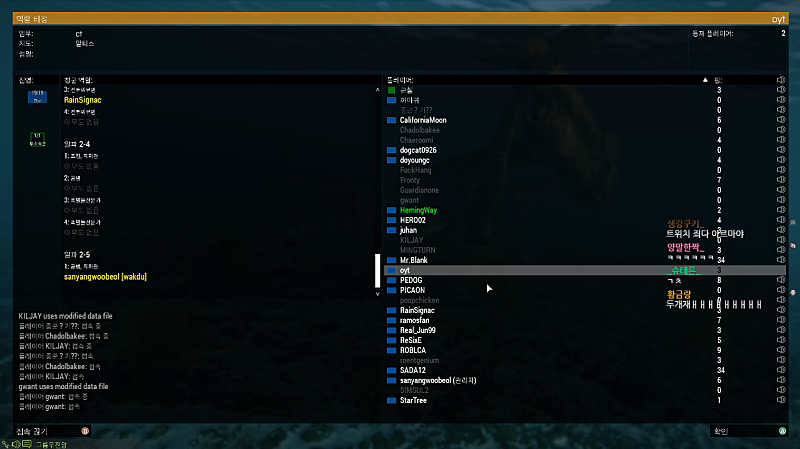
Task: Select player name SIMSUL2
Action: [x=414, y=390]
